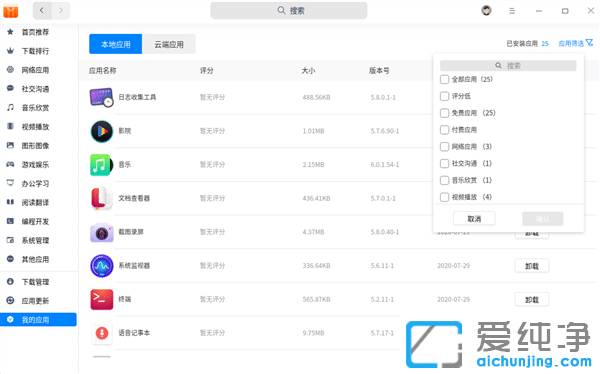Click the confirm button beside 取消
600x374 pixels.
pos(542,219)
